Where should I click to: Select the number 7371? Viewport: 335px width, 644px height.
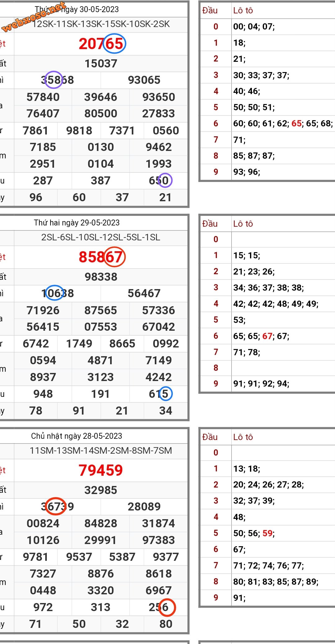click(122, 131)
